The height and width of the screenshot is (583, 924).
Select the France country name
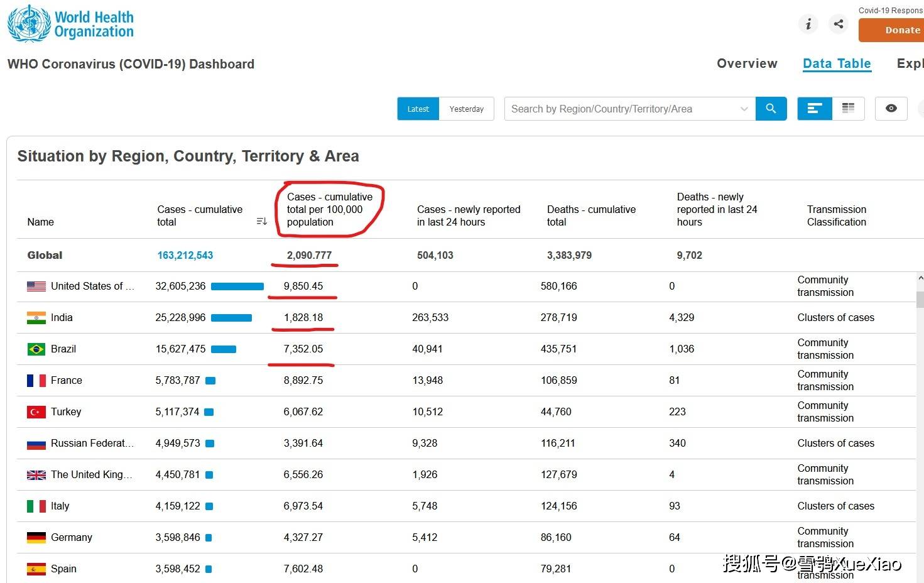[67, 381]
